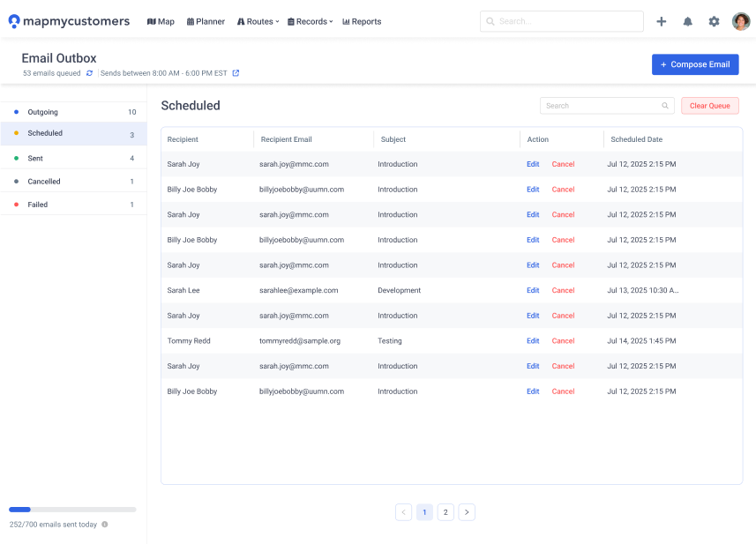Go to previous page arrow
This screenshot has height=544, width=756.
403,512
